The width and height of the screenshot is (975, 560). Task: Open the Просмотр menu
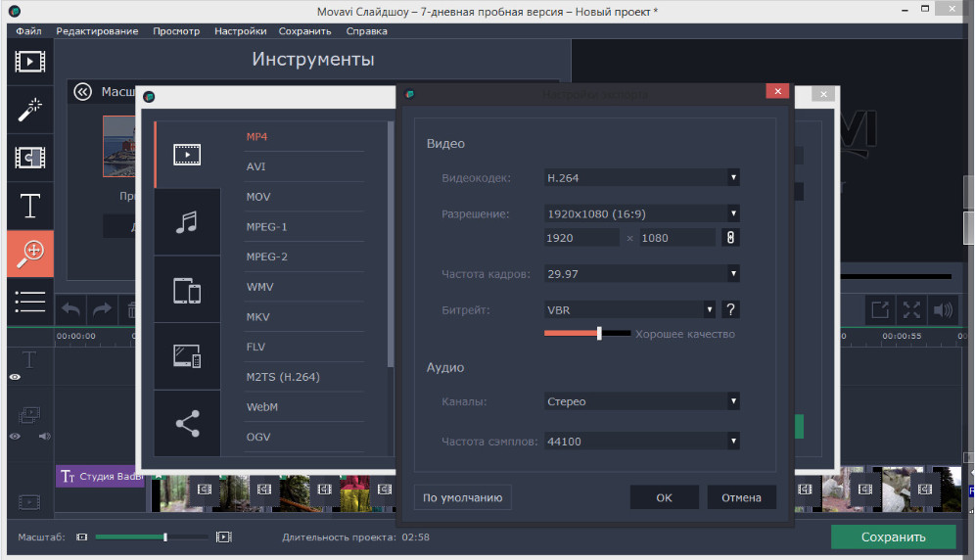click(x=176, y=31)
